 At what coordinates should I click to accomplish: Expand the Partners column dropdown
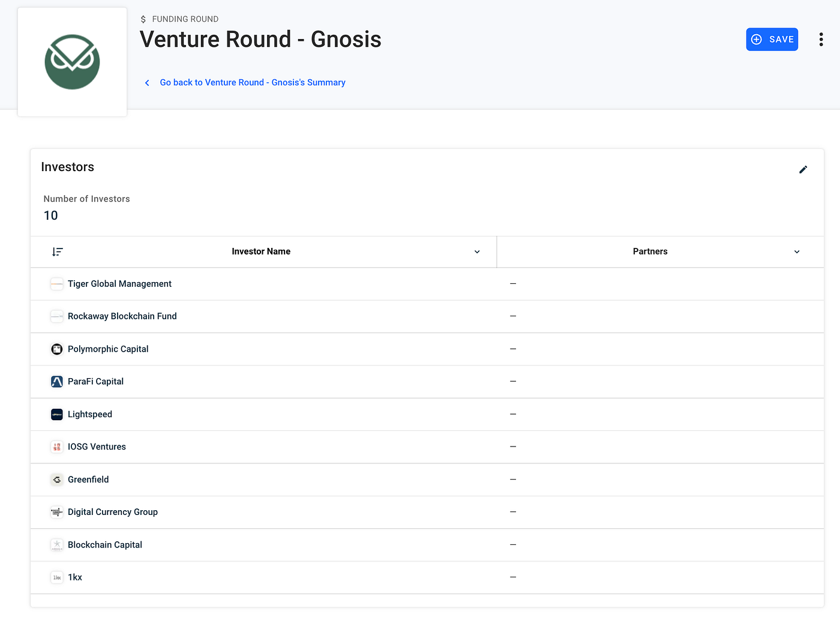(797, 251)
